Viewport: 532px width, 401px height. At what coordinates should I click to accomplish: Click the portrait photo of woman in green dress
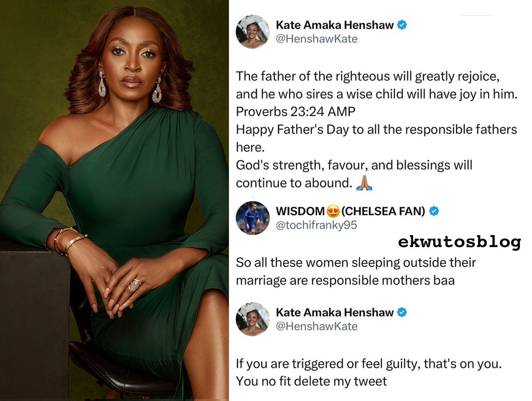pyautogui.click(x=114, y=200)
